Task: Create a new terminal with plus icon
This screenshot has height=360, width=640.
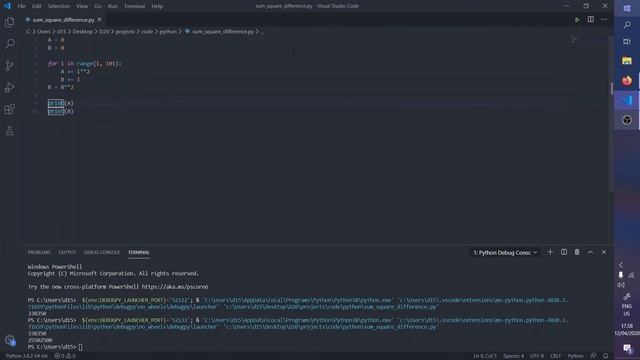Action: coord(550,252)
